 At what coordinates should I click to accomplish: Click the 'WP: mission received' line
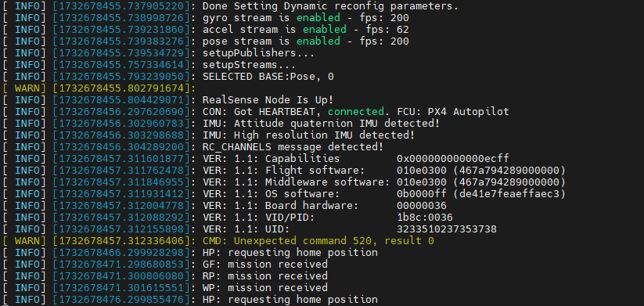pos(265,287)
